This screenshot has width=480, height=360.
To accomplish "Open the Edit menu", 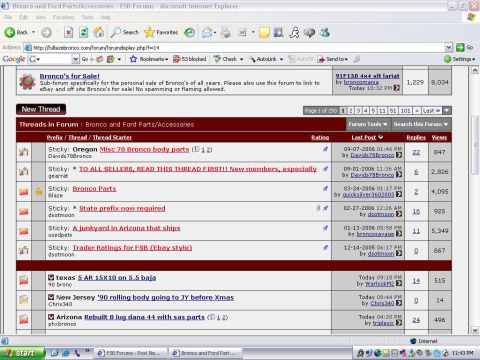I will (x=23, y=17).
